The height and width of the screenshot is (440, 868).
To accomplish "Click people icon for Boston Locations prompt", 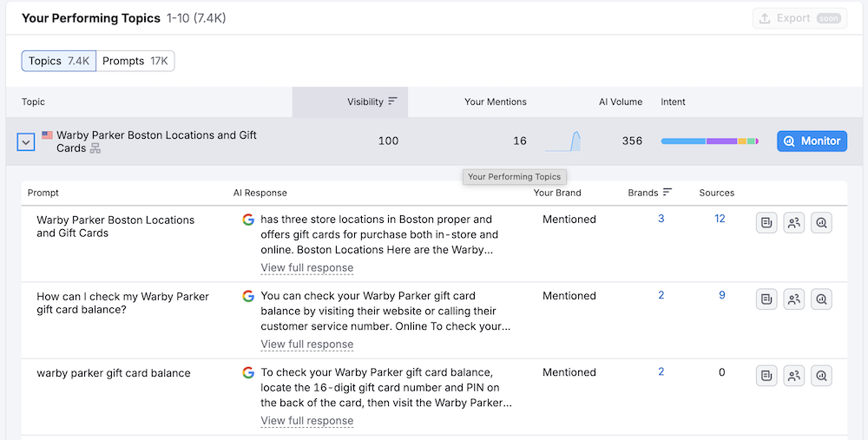I will [x=794, y=222].
